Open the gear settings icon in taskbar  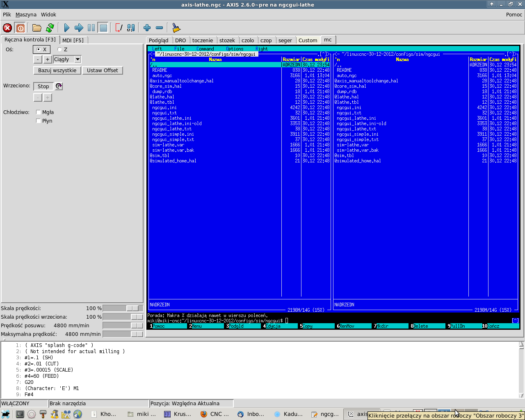tap(32, 414)
